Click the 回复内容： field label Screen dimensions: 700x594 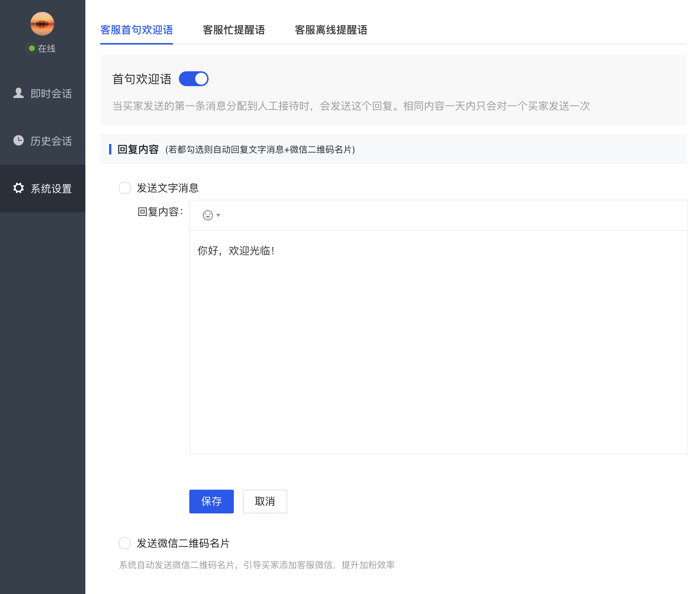point(160,212)
